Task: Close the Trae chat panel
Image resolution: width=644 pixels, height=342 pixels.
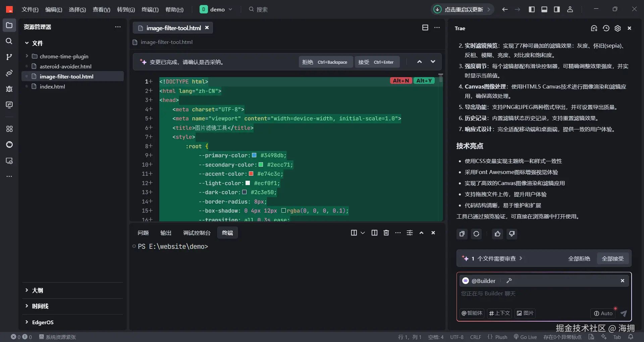Action: coord(630,28)
